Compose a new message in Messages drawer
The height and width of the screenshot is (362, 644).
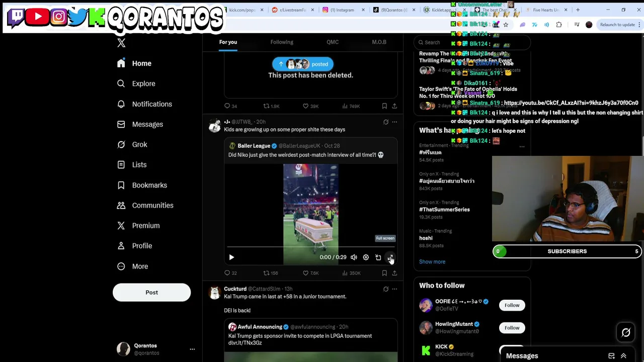click(611, 356)
